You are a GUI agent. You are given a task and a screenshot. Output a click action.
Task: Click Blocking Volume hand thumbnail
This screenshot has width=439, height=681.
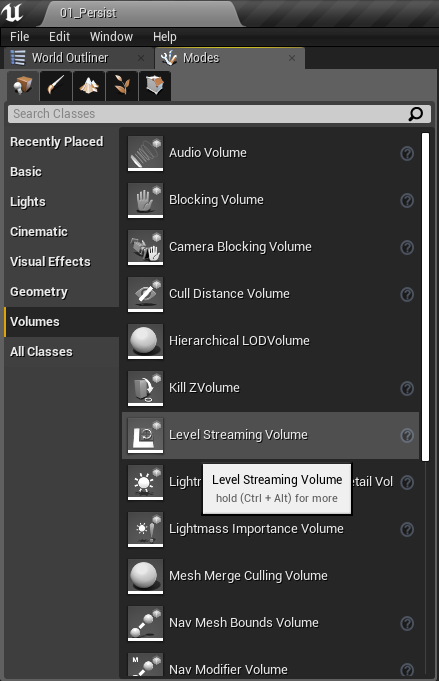(x=145, y=200)
